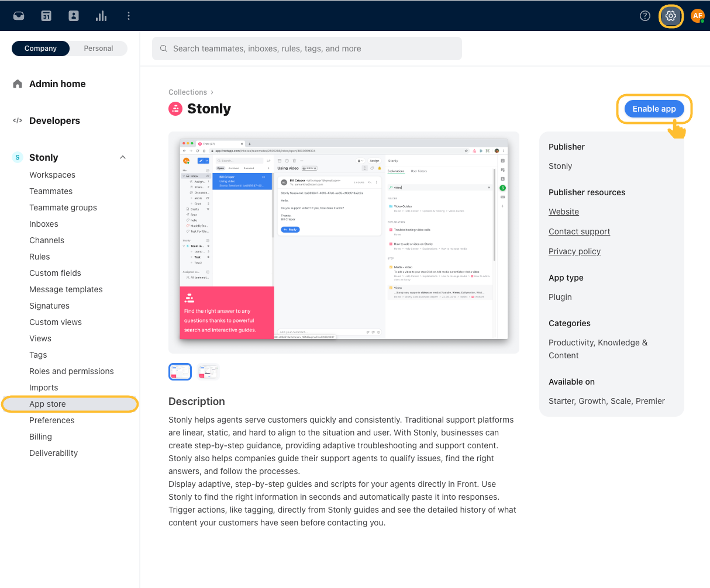Viewport: 710px width, 588px height.
Task: Open the publisher Website link
Action: 564,212
